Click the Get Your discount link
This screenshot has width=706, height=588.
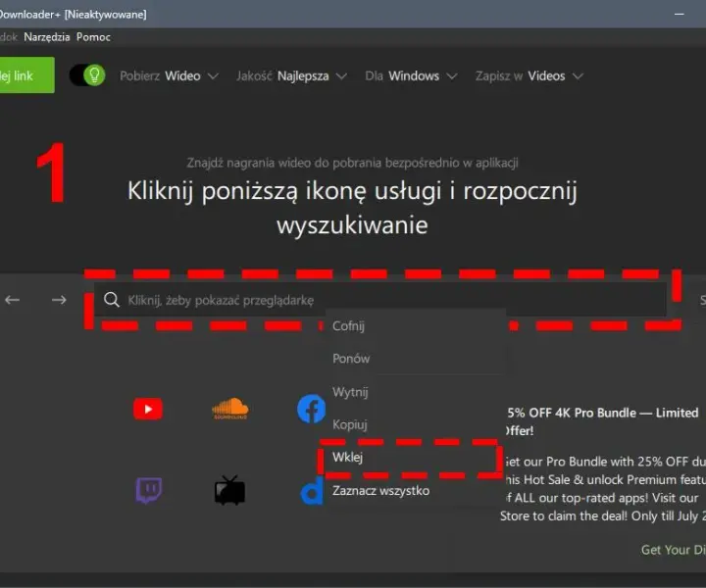point(673,550)
